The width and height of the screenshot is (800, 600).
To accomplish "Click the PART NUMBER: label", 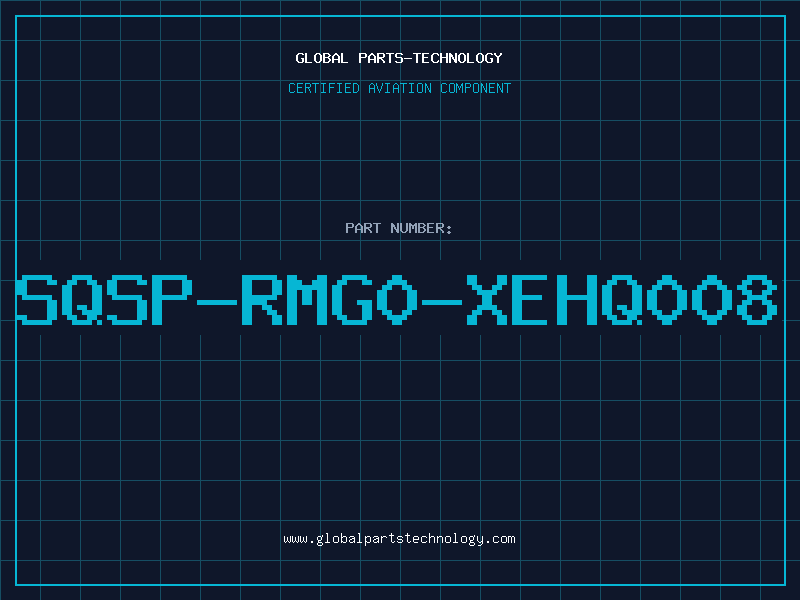I will click(399, 228).
